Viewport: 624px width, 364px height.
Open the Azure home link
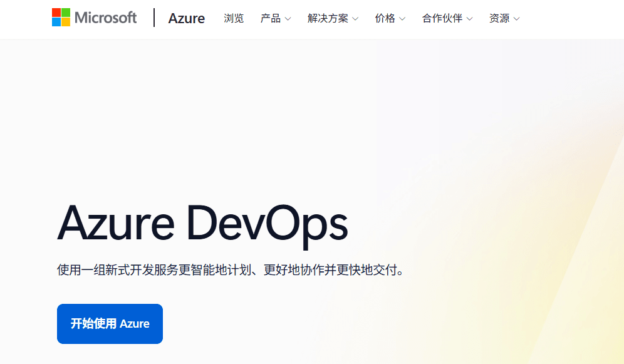[x=186, y=18]
